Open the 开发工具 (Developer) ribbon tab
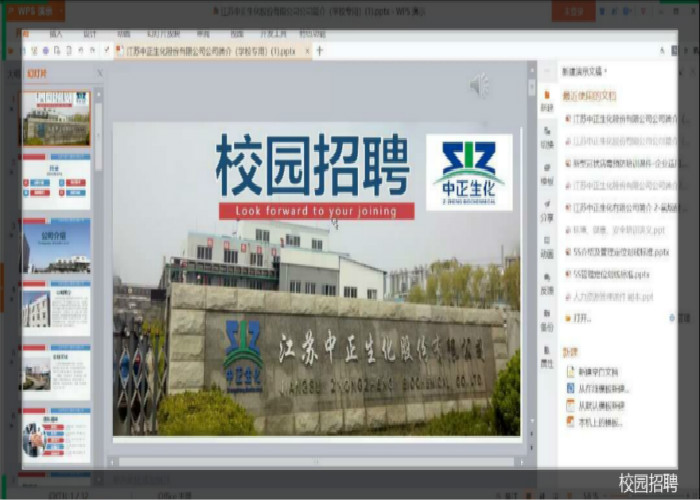 point(273,34)
